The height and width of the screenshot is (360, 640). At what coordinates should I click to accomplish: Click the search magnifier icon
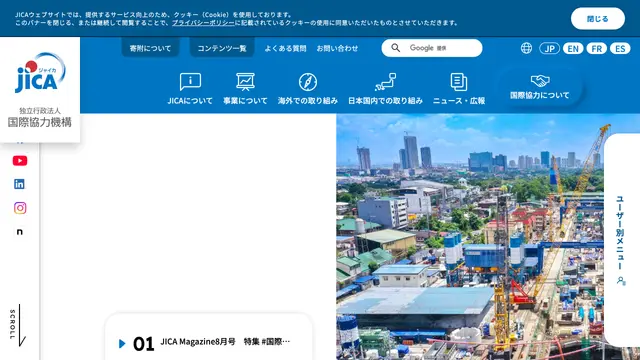396,48
